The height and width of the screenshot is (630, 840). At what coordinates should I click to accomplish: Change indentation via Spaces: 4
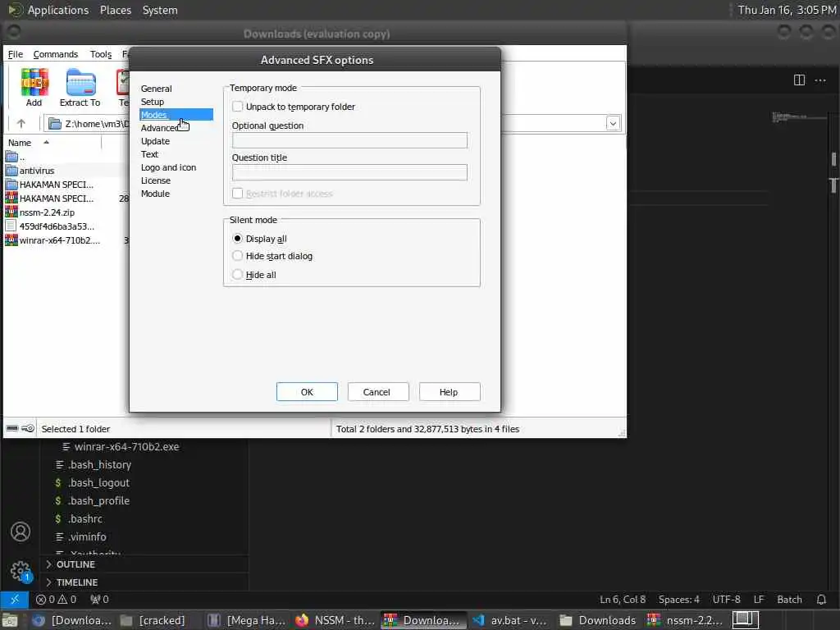click(x=678, y=600)
